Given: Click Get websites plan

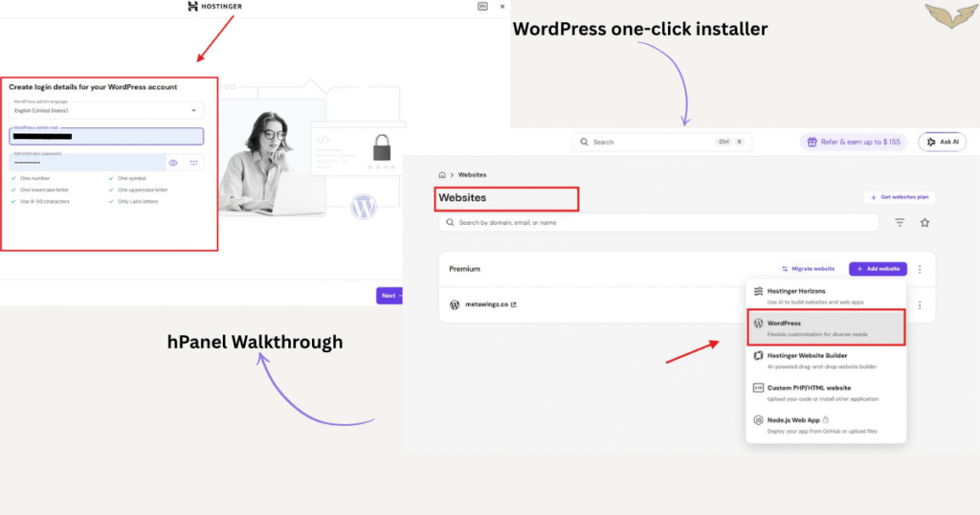Looking at the screenshot, I should [900, 197].
